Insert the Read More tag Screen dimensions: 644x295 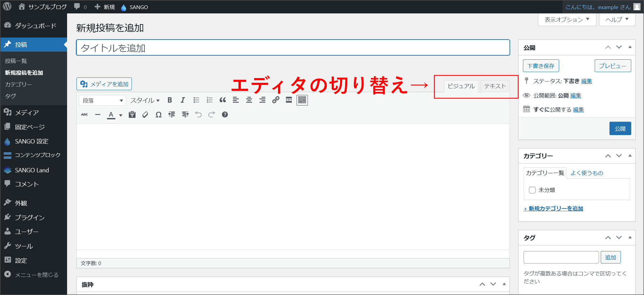(289, 100)
